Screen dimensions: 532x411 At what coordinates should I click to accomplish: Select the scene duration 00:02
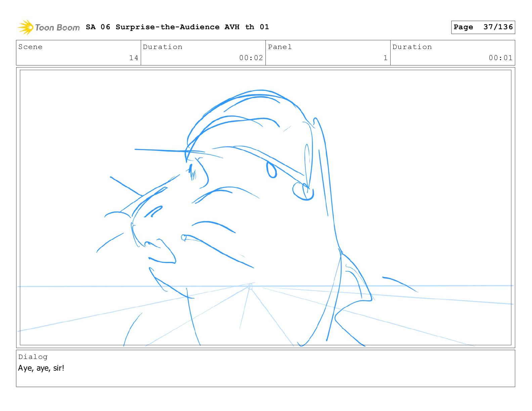[x=251, y=58]
